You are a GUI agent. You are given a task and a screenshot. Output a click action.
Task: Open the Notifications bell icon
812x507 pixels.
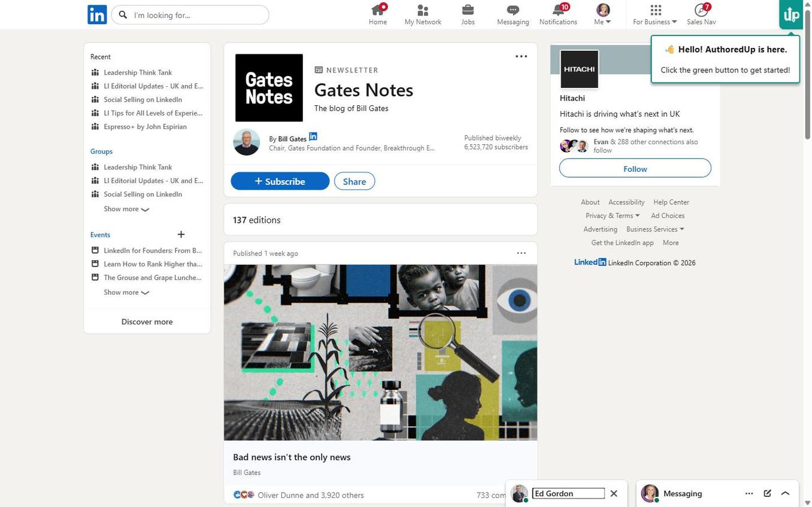tap(558, 10)
